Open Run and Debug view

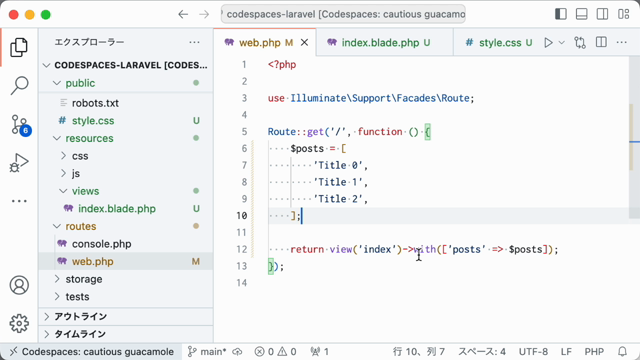(x=19, y=163)
